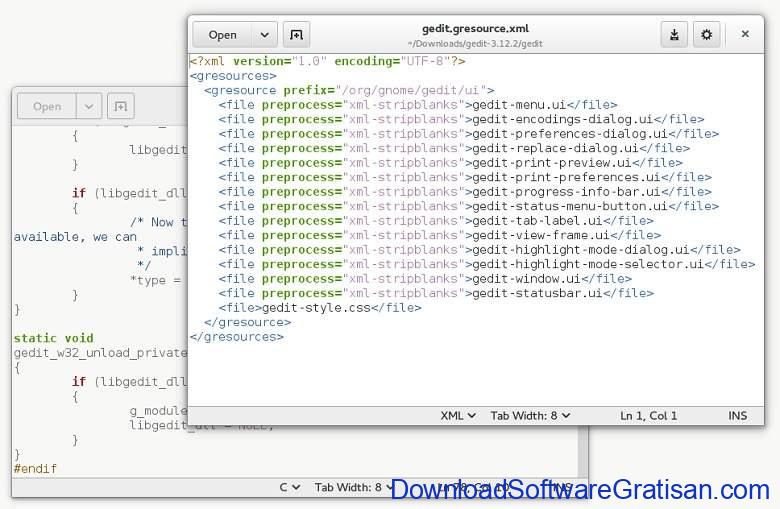The width and height of the screenshot is (780, 509).
Task: Click line containing gedit-print-preferences.ui
Action: point(465,177)
